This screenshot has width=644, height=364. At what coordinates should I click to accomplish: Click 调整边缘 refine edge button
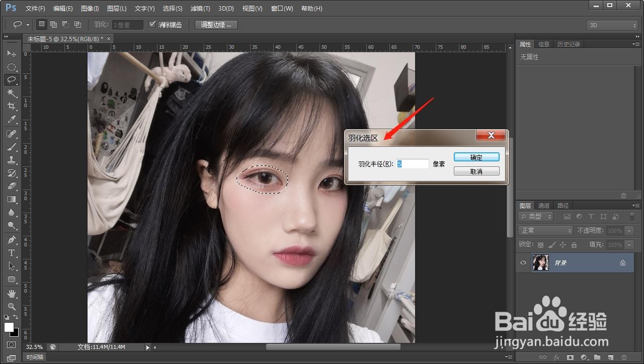[x=216, y=25]
